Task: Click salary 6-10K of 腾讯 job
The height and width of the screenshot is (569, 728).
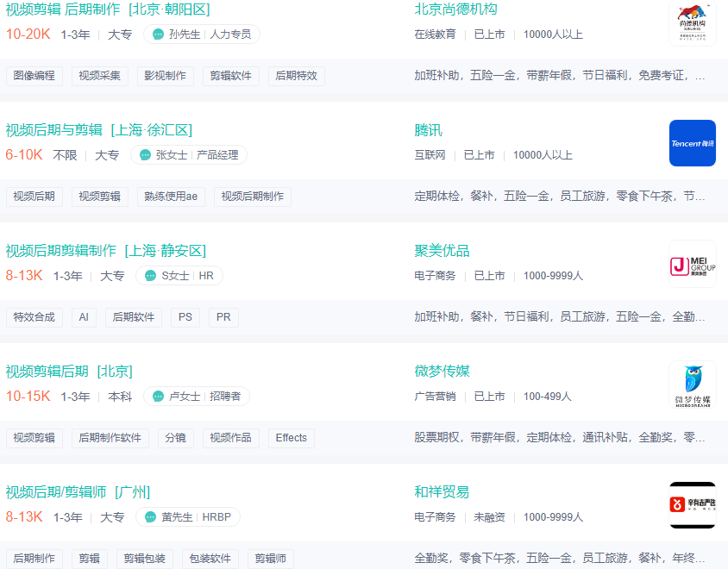Action: point(23,155)
